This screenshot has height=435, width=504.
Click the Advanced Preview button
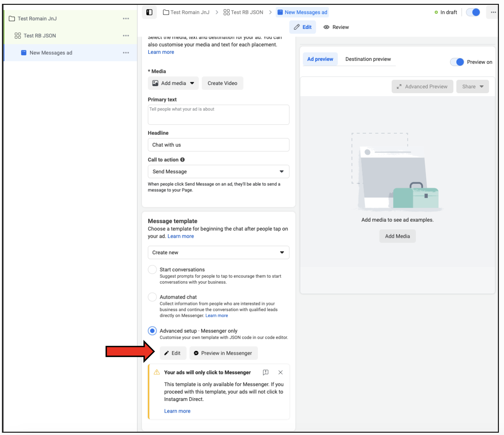point(422,86)
